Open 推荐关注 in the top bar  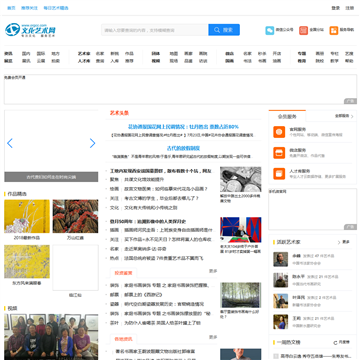[x=29, y=8]
